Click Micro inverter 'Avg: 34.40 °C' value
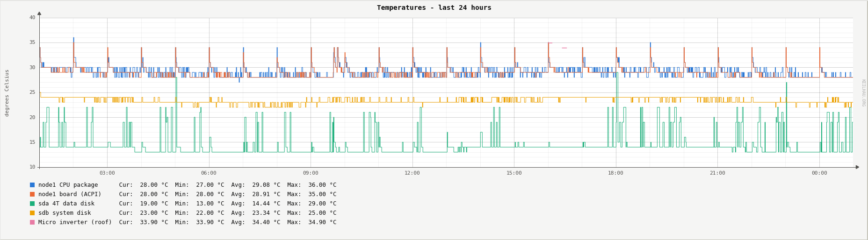Image resolution: width=868 pixels, height=240 pixels. (x=256, y=222)
